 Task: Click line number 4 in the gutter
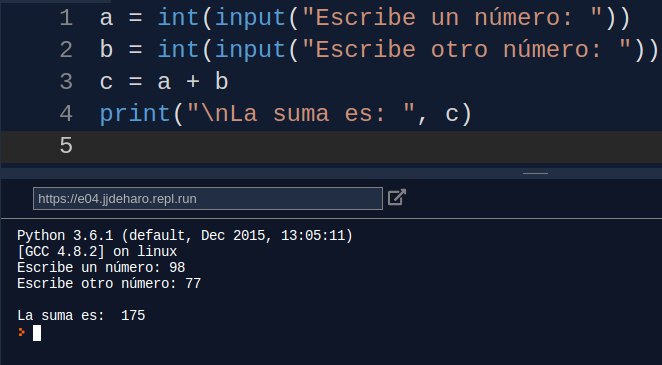(66, 114)
